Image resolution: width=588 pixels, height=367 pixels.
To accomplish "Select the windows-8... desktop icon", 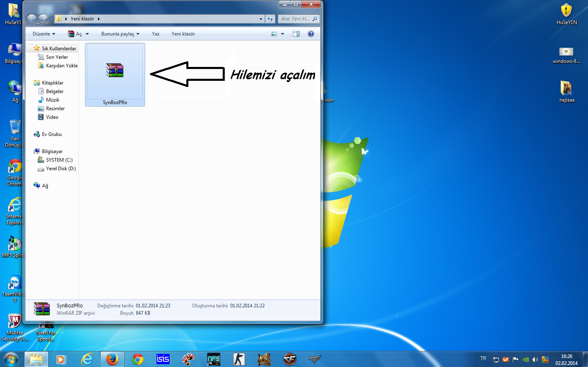I will [x=566, y=55].
